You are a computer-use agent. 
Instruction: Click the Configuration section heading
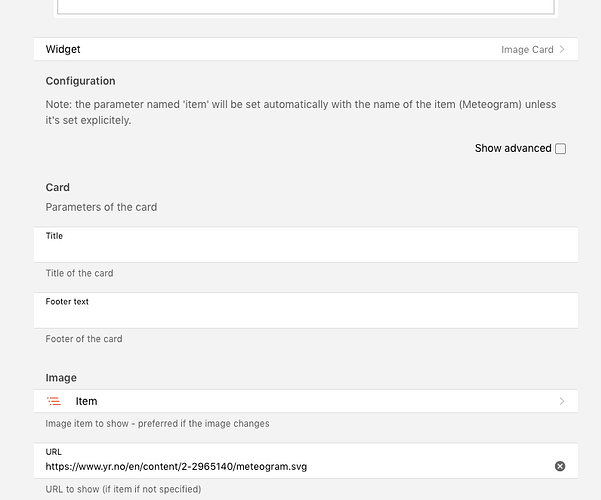coord(80,81)
